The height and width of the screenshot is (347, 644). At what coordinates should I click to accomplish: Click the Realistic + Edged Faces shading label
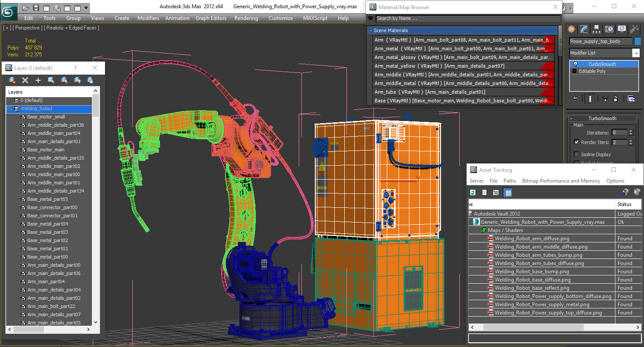point(72,28)
